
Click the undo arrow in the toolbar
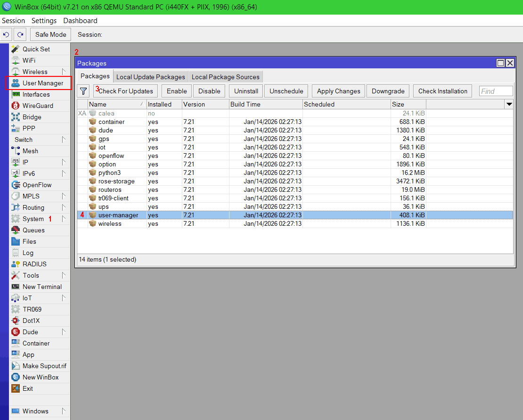(6, 34)
